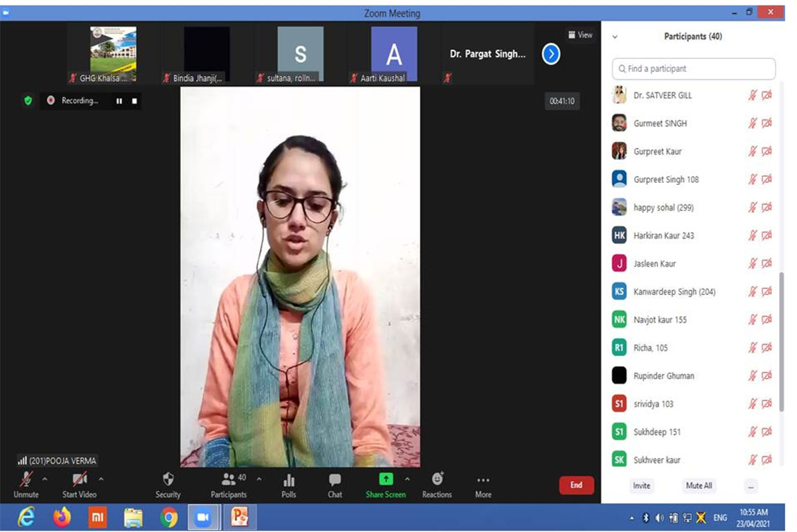This screenshot has width=797, height=532.
Task: Open the Polls icon
Action: coord(289,479)
